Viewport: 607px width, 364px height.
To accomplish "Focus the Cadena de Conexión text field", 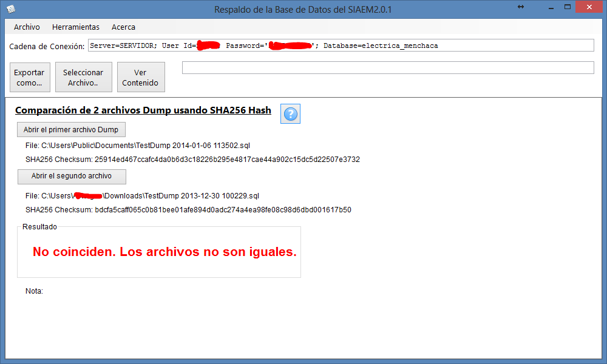I will 340,46.
